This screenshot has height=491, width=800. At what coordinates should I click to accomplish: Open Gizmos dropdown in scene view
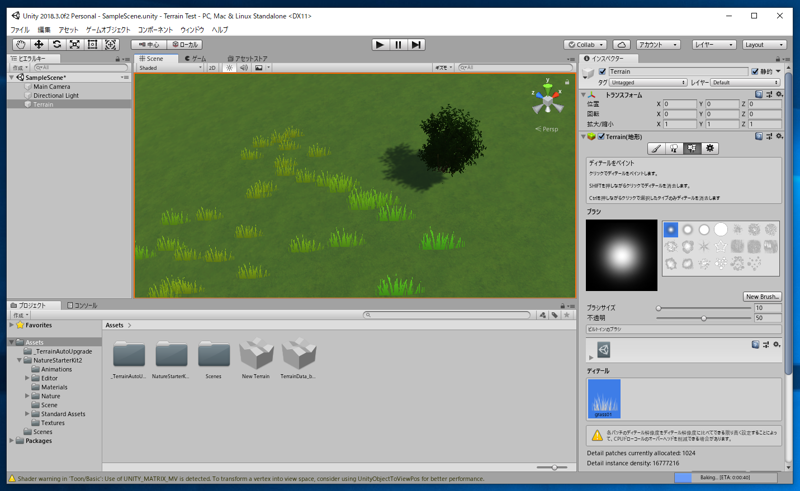pyautogui.click(x=442, y=67)
